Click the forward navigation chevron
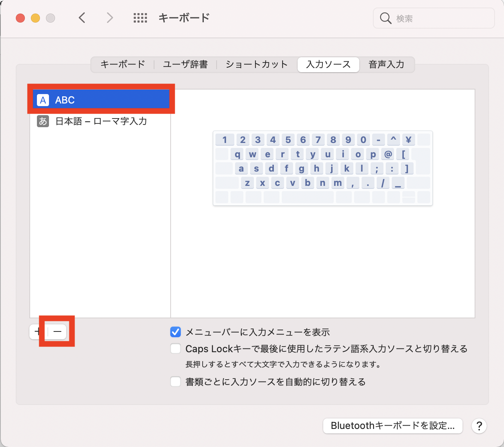This screenshot has height=447, width=504. click(x=109, y=17)
